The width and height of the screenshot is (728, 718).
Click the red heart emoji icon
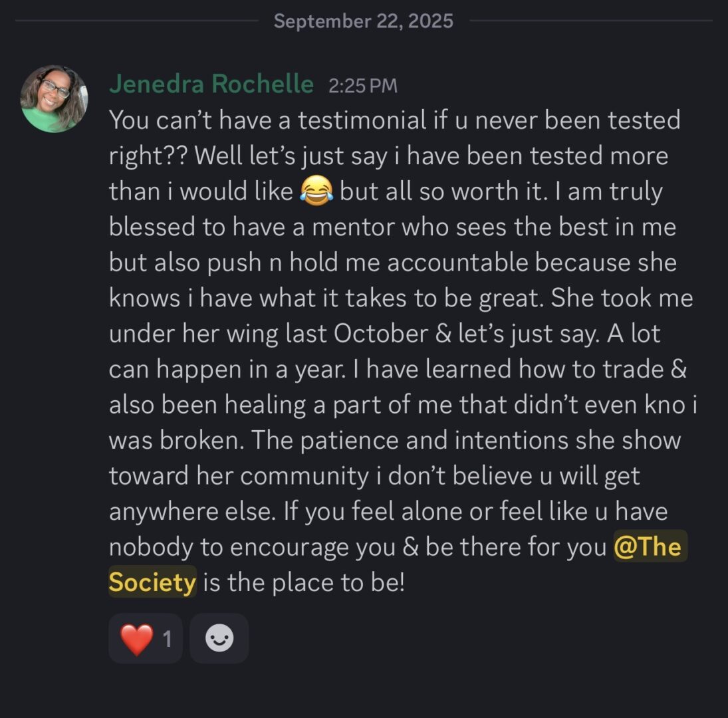[136, 639]
